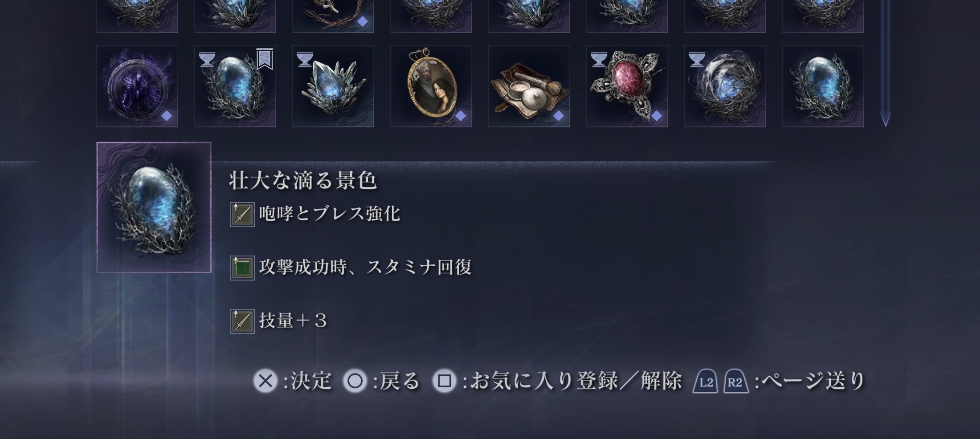The width and height of the screenshot is (980, 439).
Task: Click the chalice marker on crystal relic
Action: (x=305, y=60)
